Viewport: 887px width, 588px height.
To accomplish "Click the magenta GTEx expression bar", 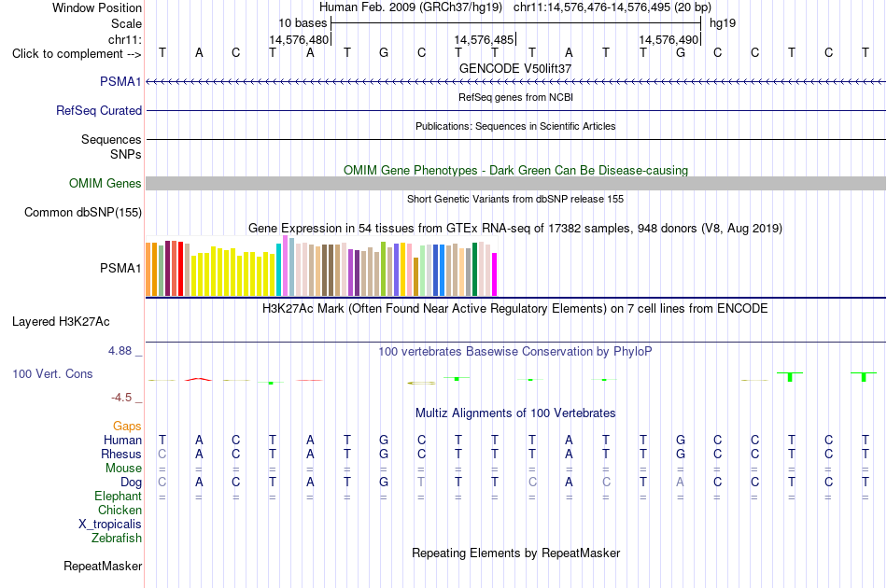I will pos(494,274).
